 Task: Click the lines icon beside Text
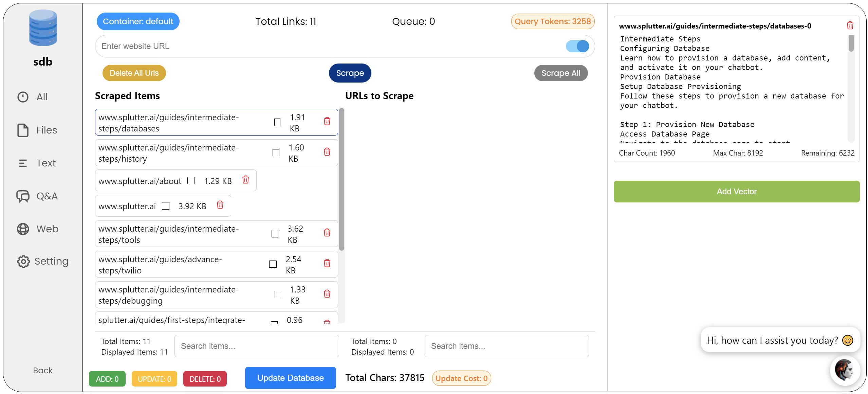pos(23,163)
